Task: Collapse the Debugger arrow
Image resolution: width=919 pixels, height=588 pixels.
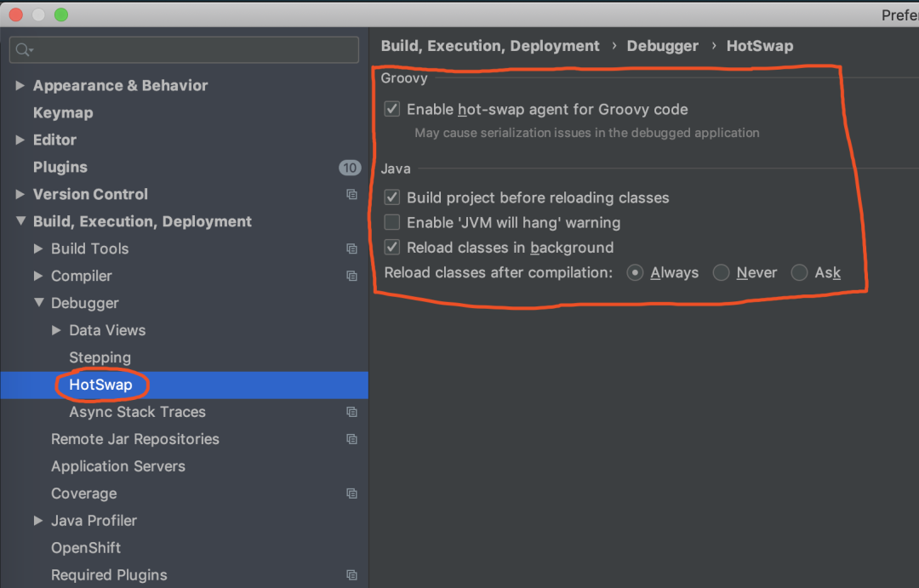Action: [x=38, y=302]
